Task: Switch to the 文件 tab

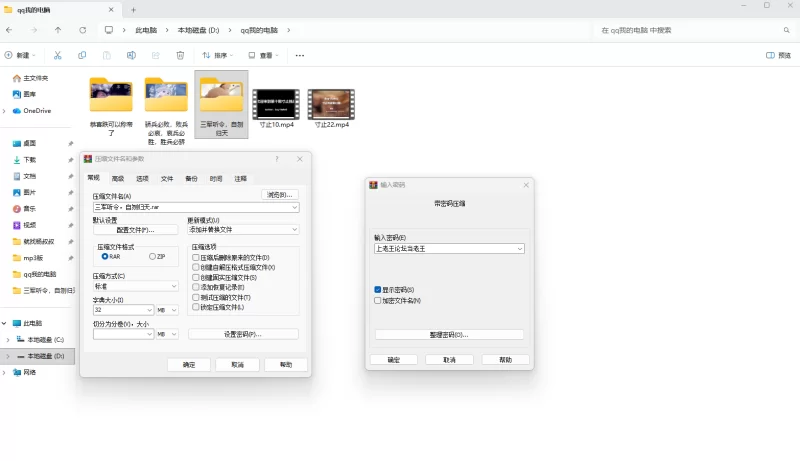Action: (167, 178)
